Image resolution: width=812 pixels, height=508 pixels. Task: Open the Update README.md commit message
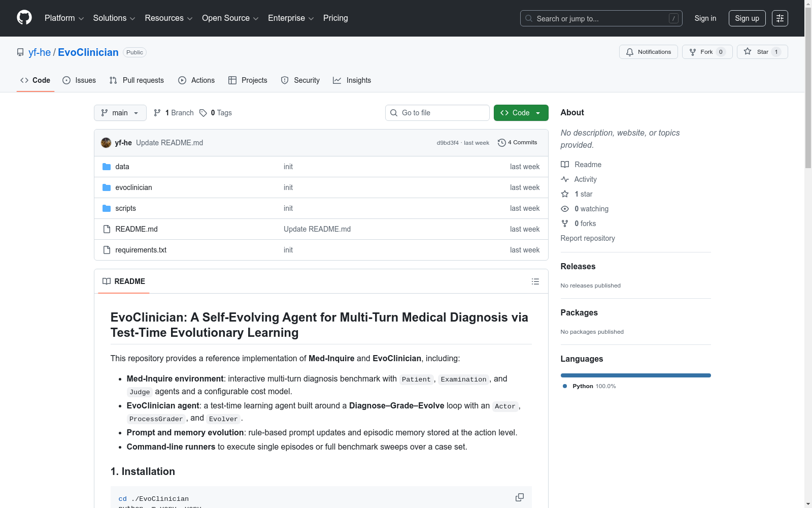[170, 143]
